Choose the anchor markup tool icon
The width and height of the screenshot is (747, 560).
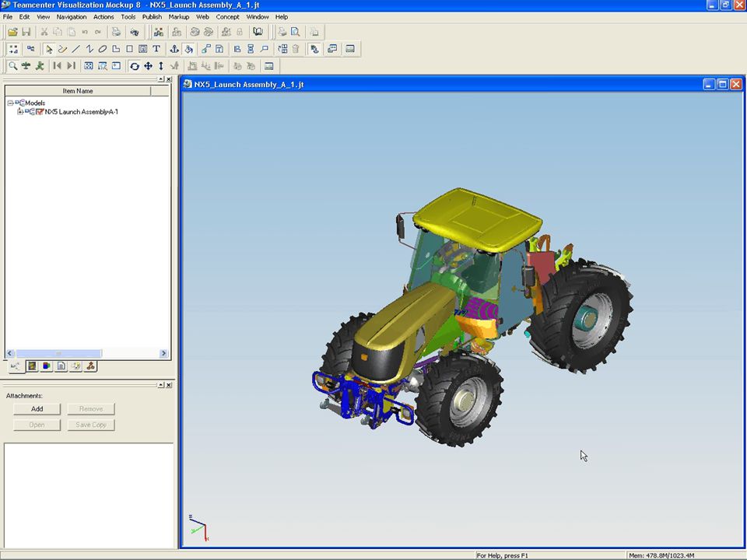tap(174, 48)
